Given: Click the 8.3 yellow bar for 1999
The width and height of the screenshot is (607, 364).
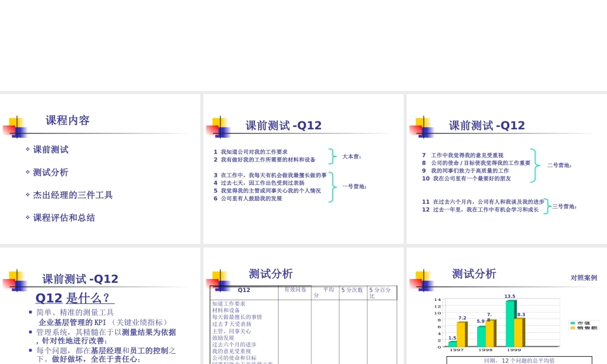Looking at the screenshot, I should tap(520, 332).
